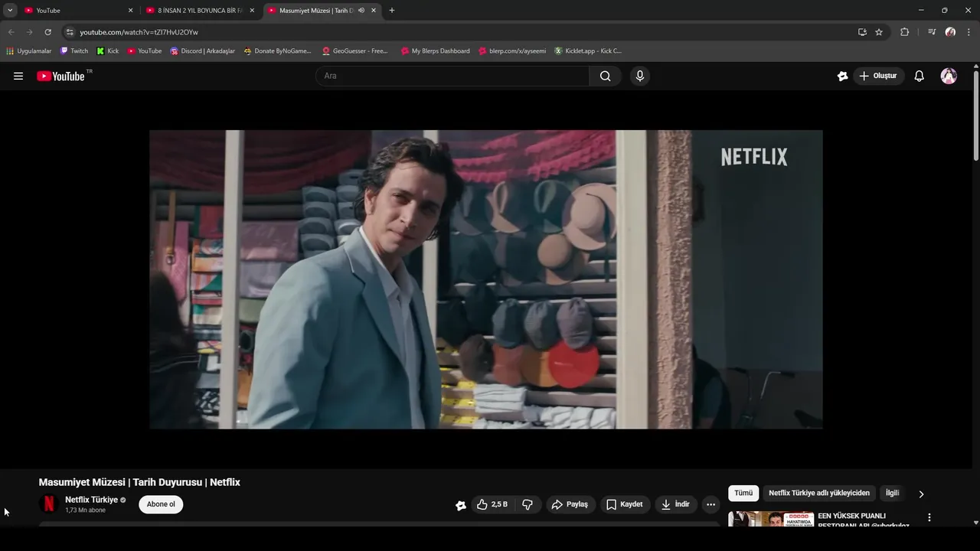The image size is (980, 551).
Task: Open the Discord | Arkadaşlar bookmark
Action: [x=203, y=51]
